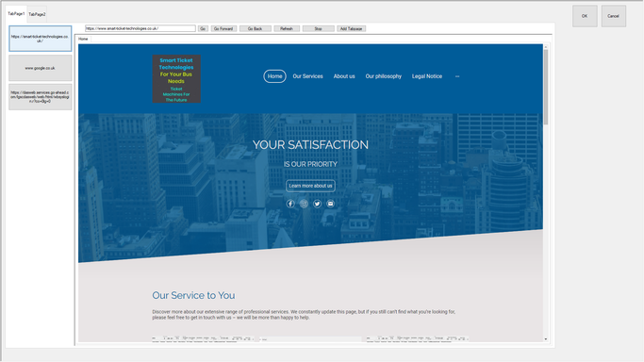Screen dimensions: 644x362
Task: Click the Refresh button
Action: (x=287, y=28)
